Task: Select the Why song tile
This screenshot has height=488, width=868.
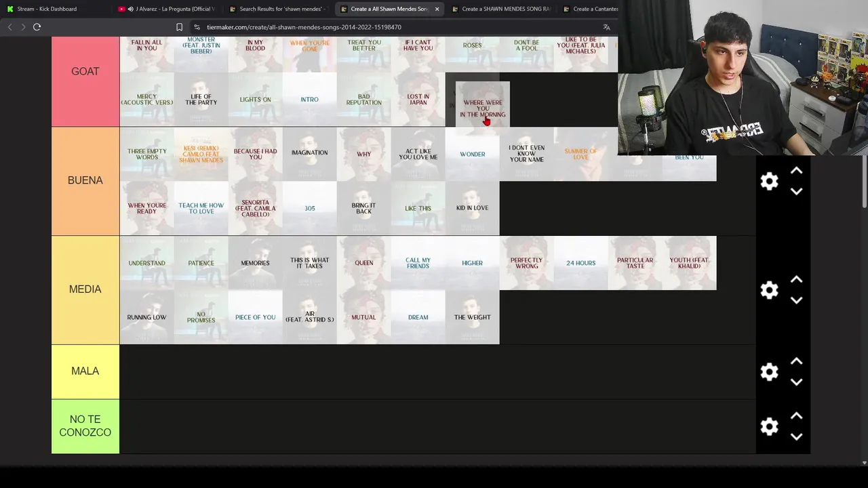Action: pos(364,155)
